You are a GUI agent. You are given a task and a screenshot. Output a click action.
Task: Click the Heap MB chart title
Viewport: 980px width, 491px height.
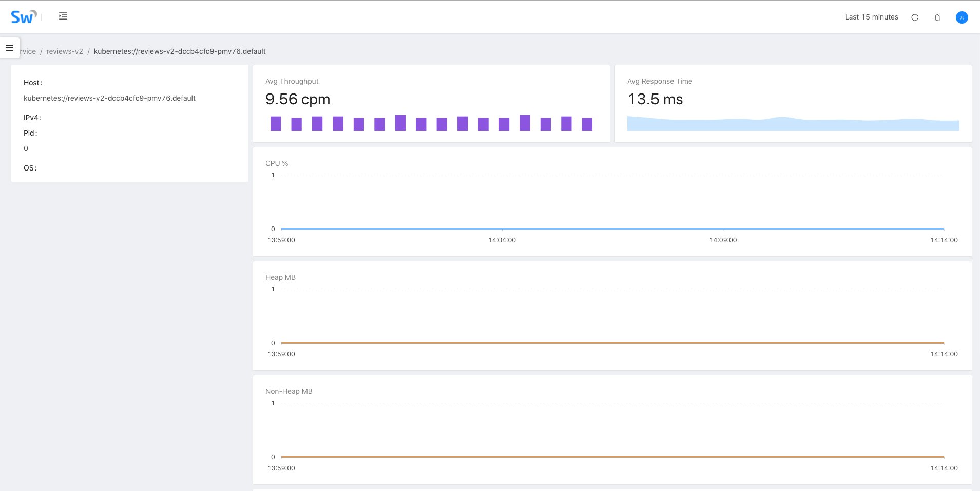[280, 277]
